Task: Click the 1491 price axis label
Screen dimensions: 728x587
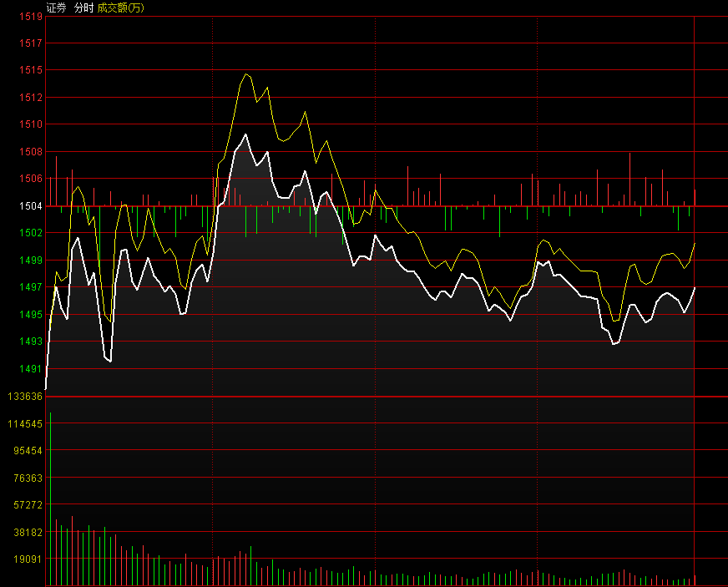Action: click(31, 369)
